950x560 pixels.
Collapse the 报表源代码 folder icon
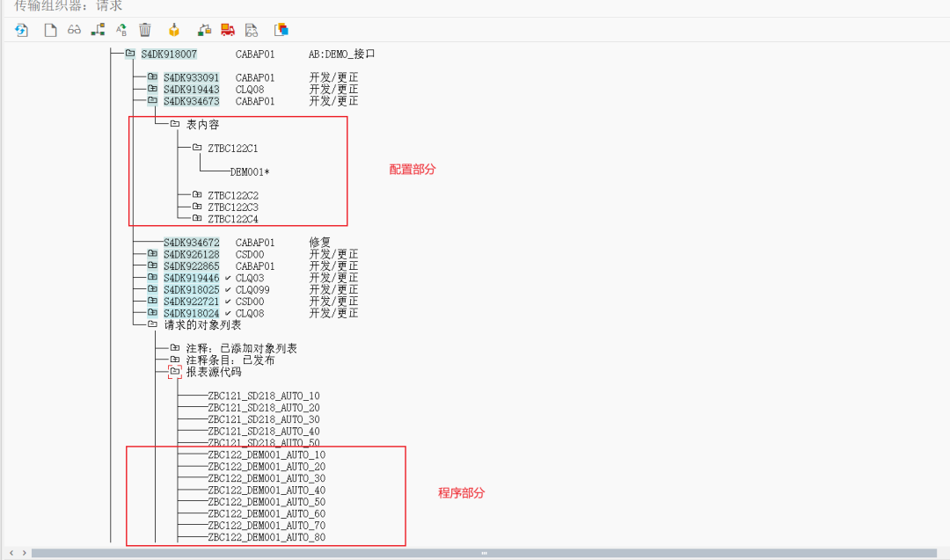coord(175,371)
